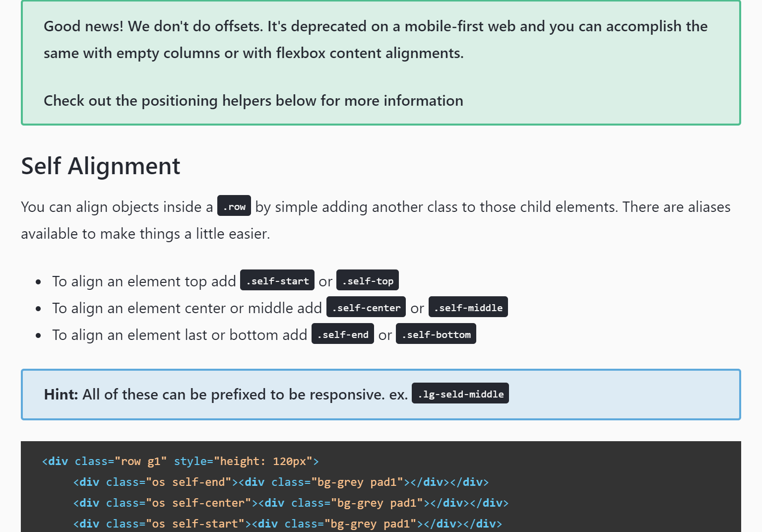
Task: Click 'available to make things a little easier' text
Action: (145, 234)
